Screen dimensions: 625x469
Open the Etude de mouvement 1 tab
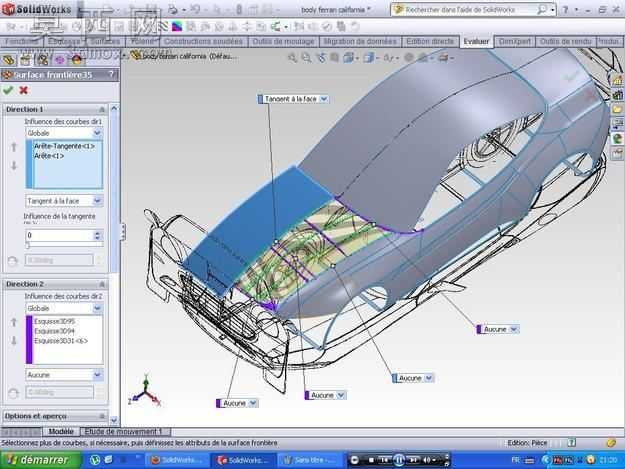[x=124, y=432]
